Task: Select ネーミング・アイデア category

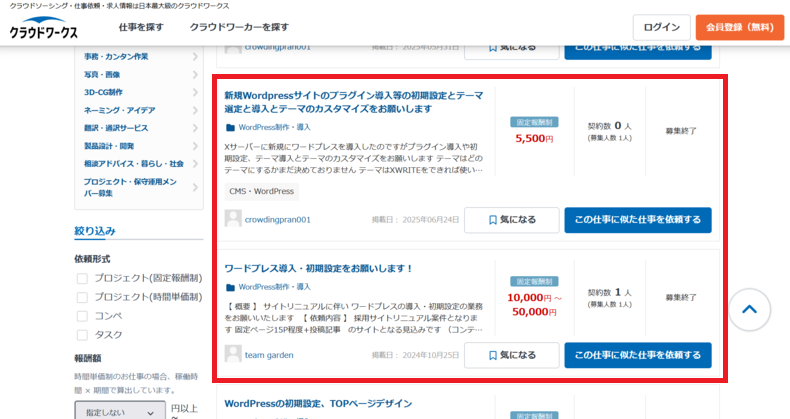Action: (120, 110)
